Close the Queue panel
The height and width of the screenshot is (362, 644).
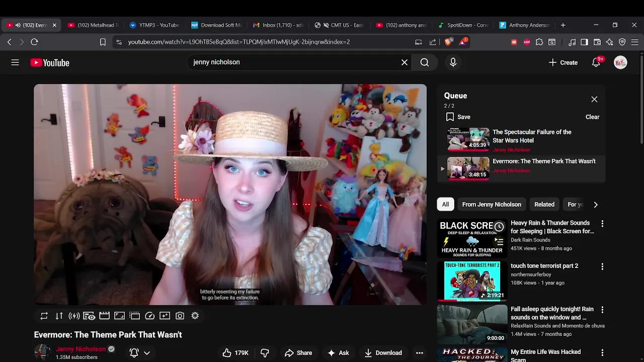pyautogui.click(x=594, y=100)
